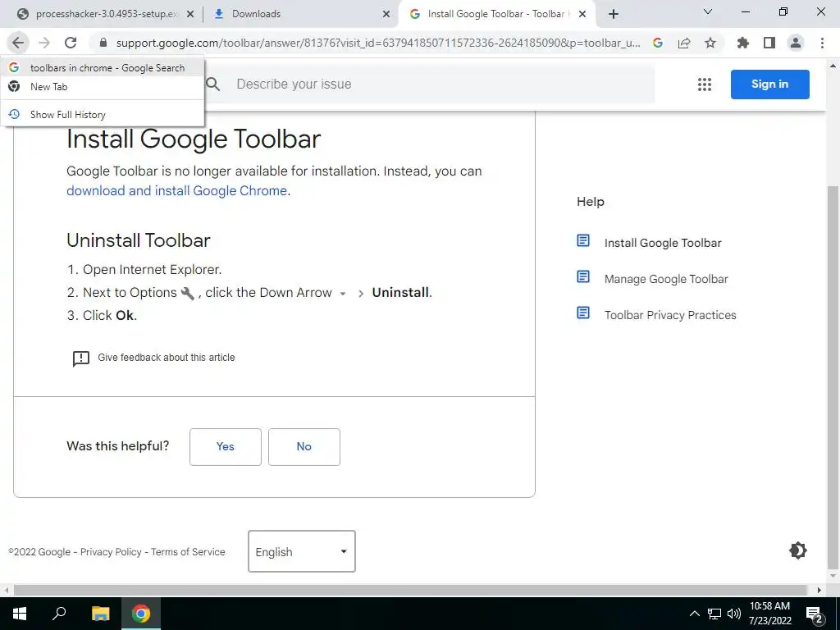Viewport: 840px width, 630px height.
Task: Go back to toolbars in chrome Google Search
Action: (103, 68)
